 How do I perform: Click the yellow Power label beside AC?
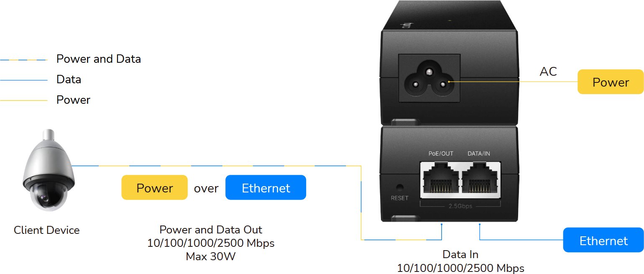tap(611, 82)
